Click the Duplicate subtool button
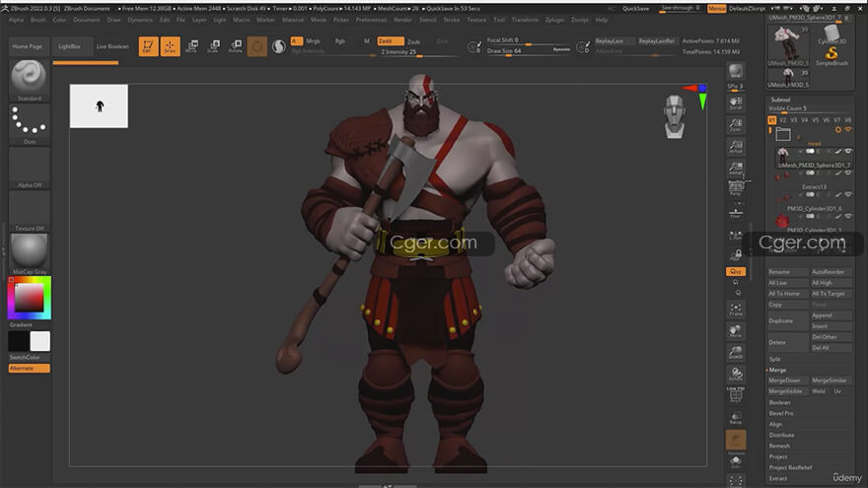The image size is (868, 488). 788,321
